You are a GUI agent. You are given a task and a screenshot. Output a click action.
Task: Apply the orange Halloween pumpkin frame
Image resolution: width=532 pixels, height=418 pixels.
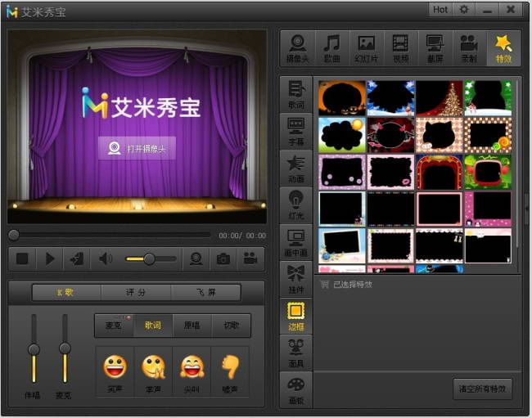(342, 98)
